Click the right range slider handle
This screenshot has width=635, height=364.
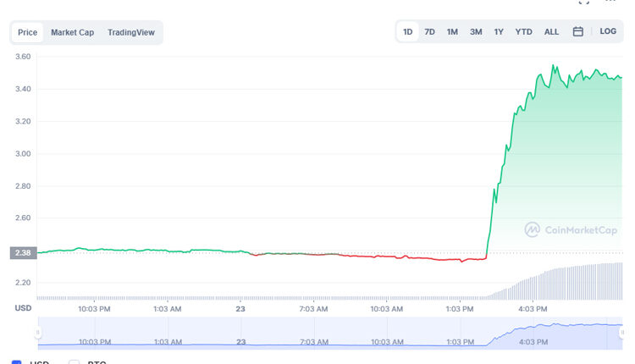point(622,333)
